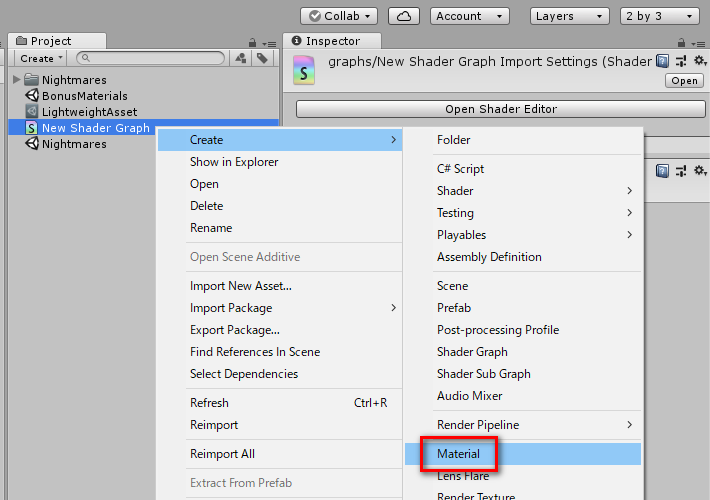Expand the Testing submenu
710x500 pixels.
(523, 213)
